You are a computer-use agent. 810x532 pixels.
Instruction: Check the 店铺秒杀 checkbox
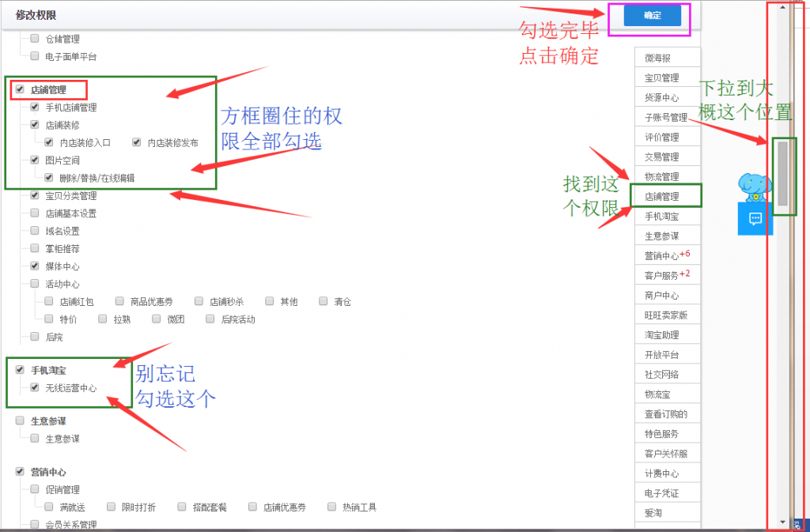tap(199, 301)
